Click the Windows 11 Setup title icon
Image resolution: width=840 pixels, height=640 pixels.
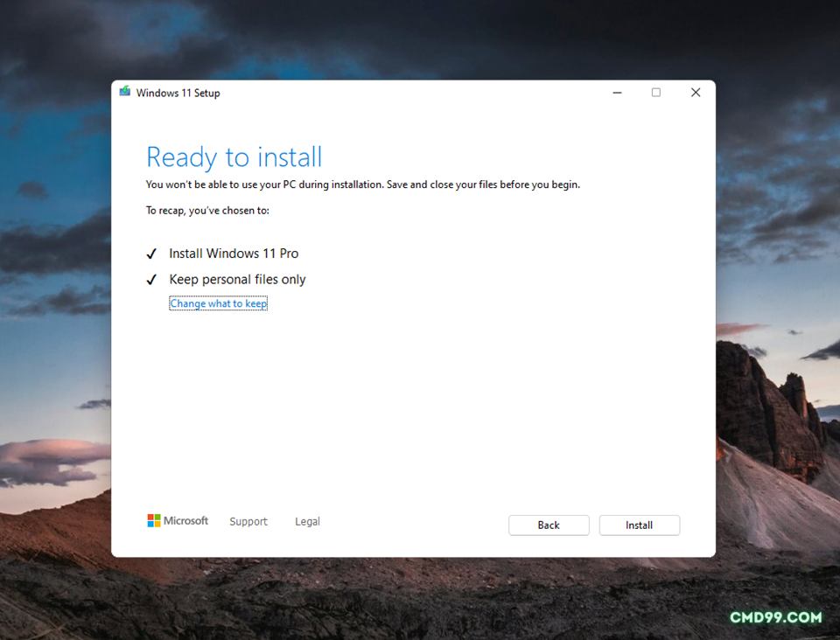pyautogui.click(x=125, y=92)
